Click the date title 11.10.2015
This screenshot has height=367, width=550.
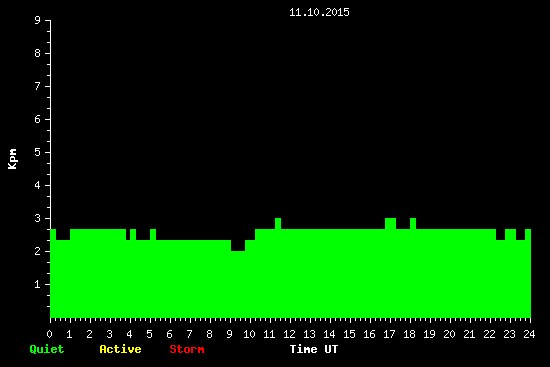(319, 12)
